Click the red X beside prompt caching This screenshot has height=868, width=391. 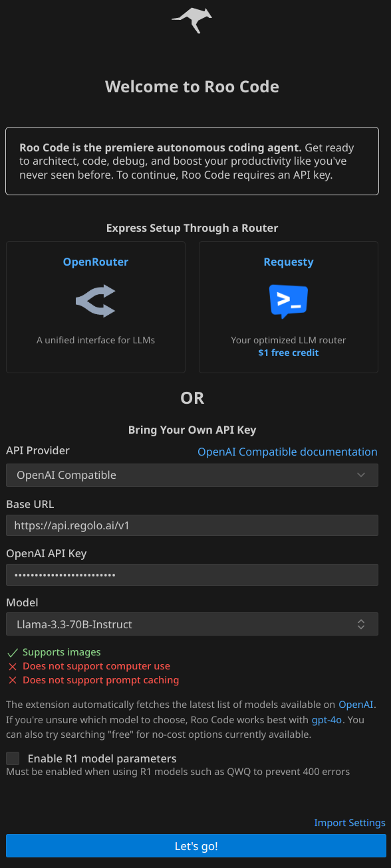pyautogui.click(x=12, y=680)
